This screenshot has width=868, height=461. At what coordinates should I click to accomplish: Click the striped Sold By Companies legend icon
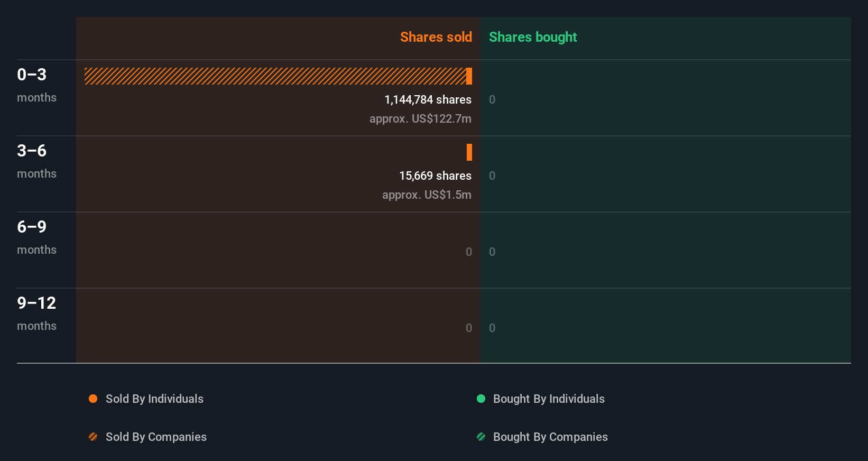click(93, 437)
